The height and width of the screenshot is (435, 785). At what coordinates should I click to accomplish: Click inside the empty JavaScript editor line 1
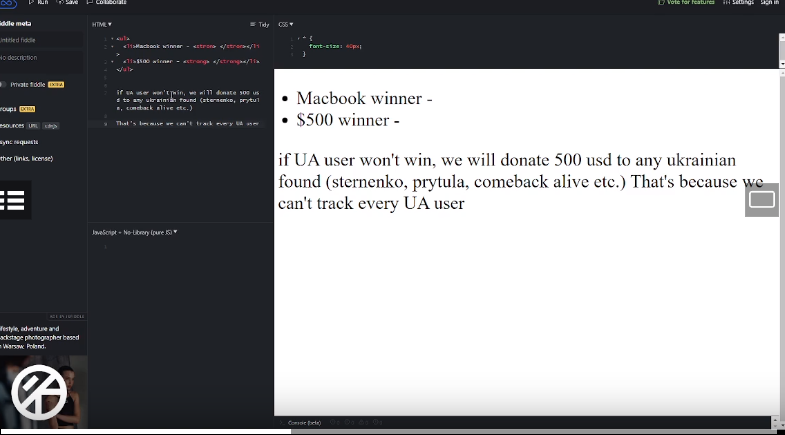(190, 247)
